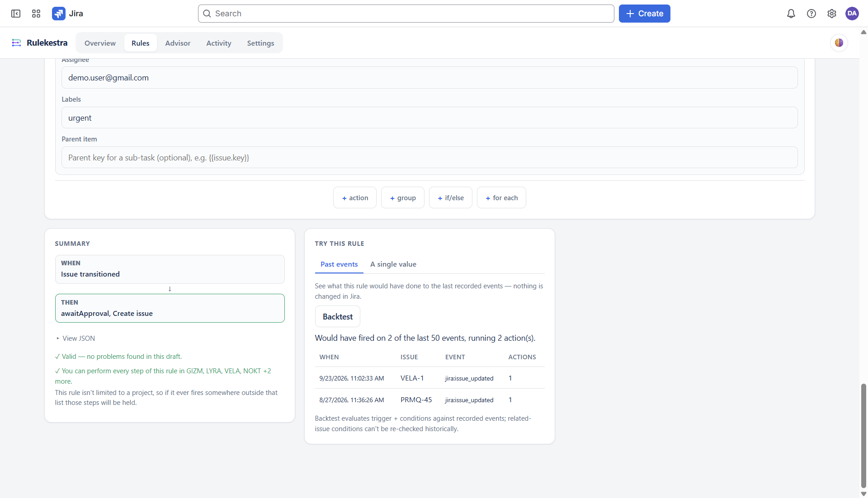This screenshot has height=498, width=868.
Task: Open notifications bell icon
Action: click(791, 14)
